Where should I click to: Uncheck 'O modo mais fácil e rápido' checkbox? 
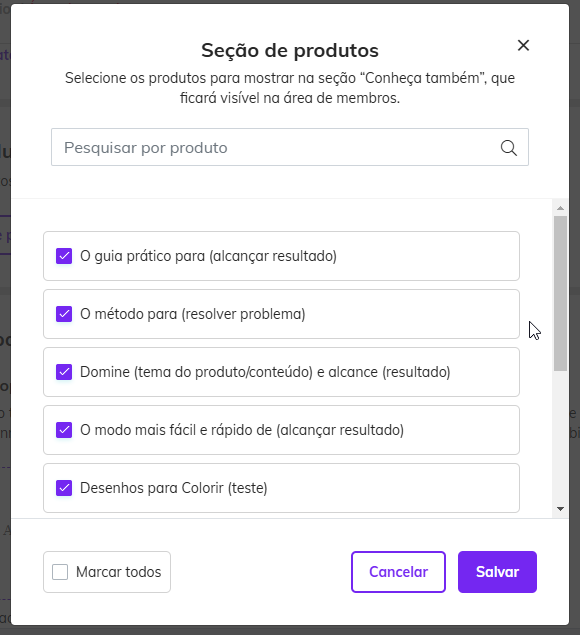(x=64, y=430)
